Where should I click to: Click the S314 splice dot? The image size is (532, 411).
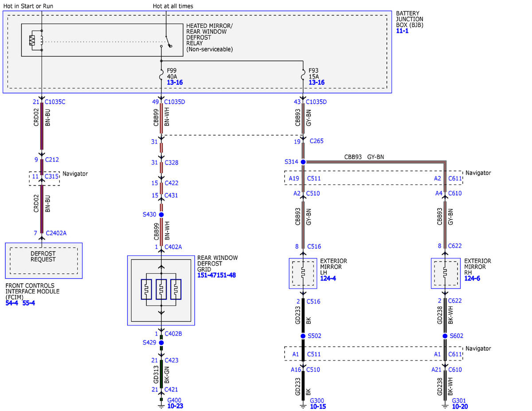tap(303, 162)
